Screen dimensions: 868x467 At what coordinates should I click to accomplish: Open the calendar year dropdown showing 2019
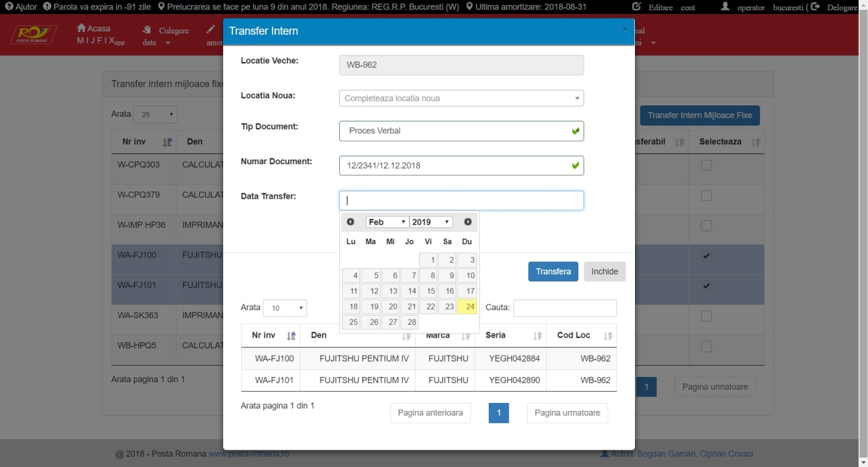(x=431, y=222)
